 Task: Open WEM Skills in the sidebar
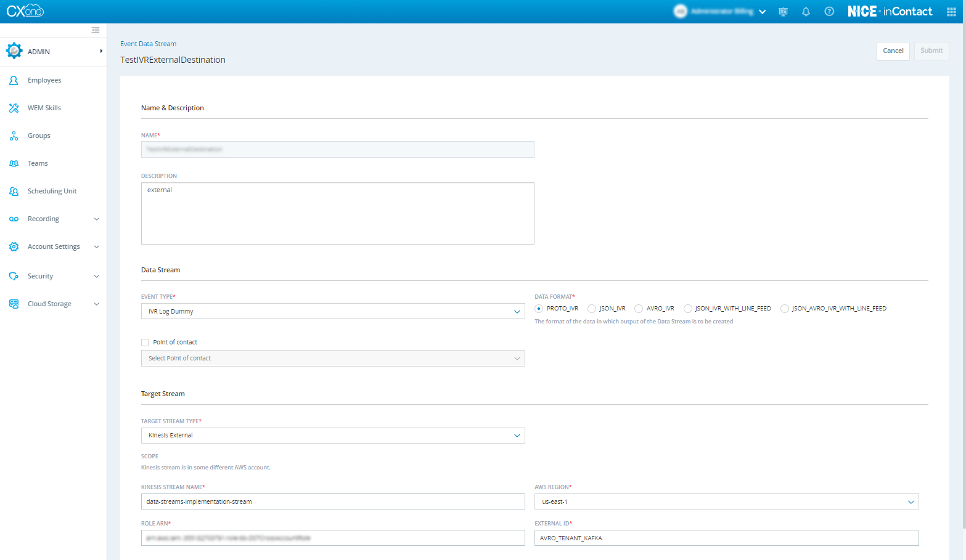pos(44,108)
